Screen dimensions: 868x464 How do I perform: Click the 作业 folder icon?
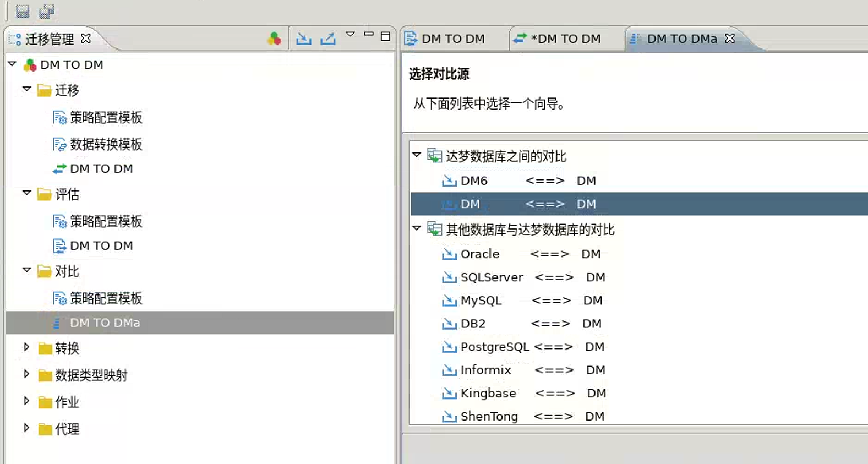click(45, 402)
